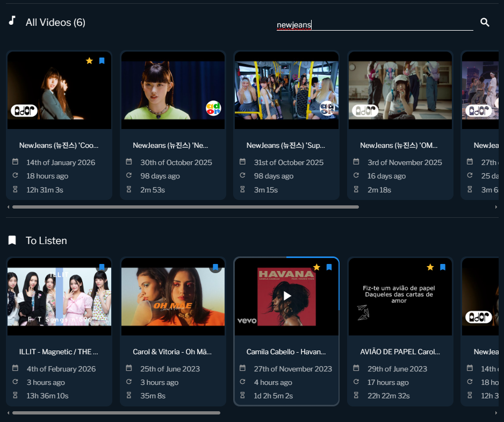
Task: Click calendar icon next to 29th of June 2023
Action: click(x=356, y=368)
